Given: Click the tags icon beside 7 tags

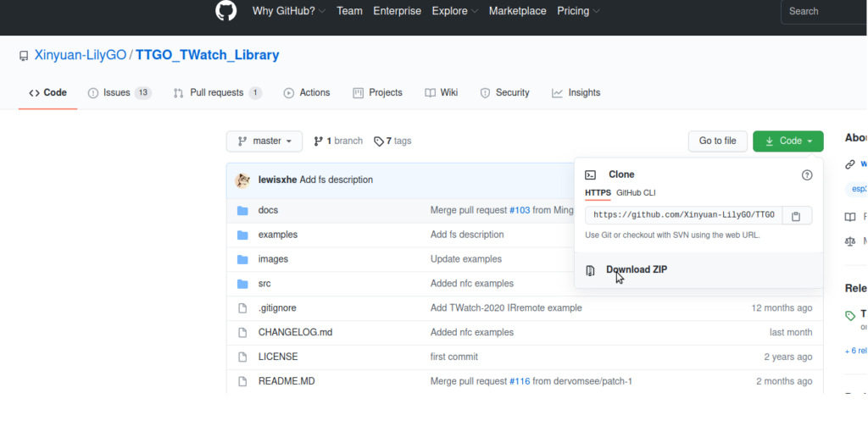Looking at the screenshot, I should (379, 141).
